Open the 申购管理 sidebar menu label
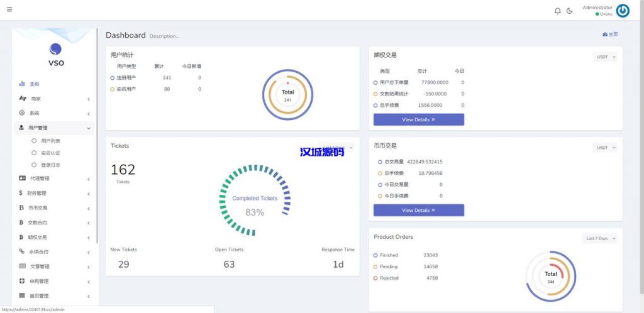Viewport: 644px width, 313px height. [x=39, y=282]
